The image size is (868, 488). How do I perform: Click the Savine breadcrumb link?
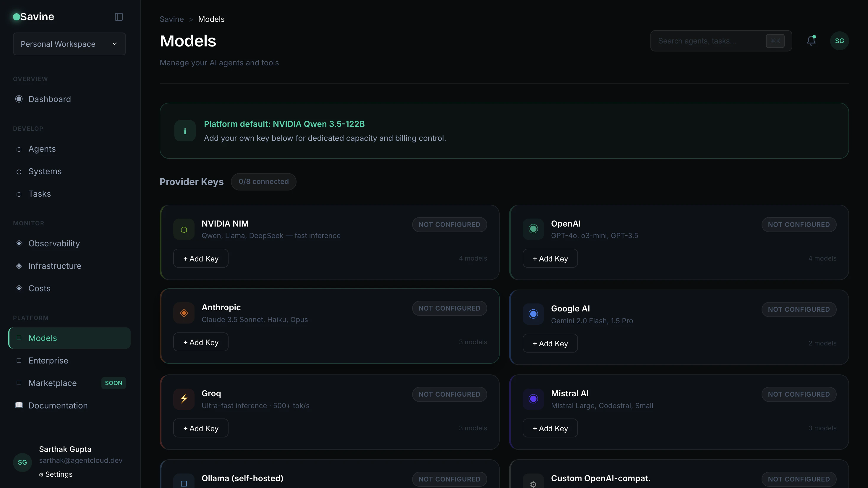tap(171, 19)
